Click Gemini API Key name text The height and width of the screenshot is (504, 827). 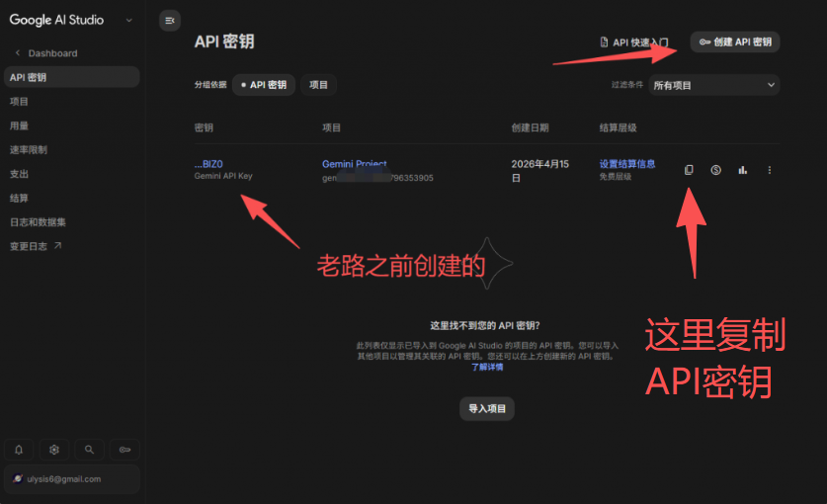click(x=223, y=176)
